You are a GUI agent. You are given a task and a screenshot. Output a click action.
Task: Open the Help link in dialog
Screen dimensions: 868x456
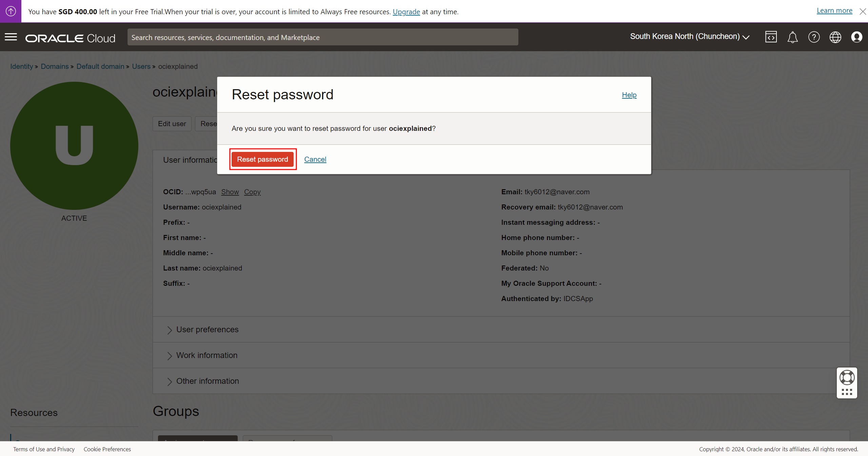[x=629, y=95]
